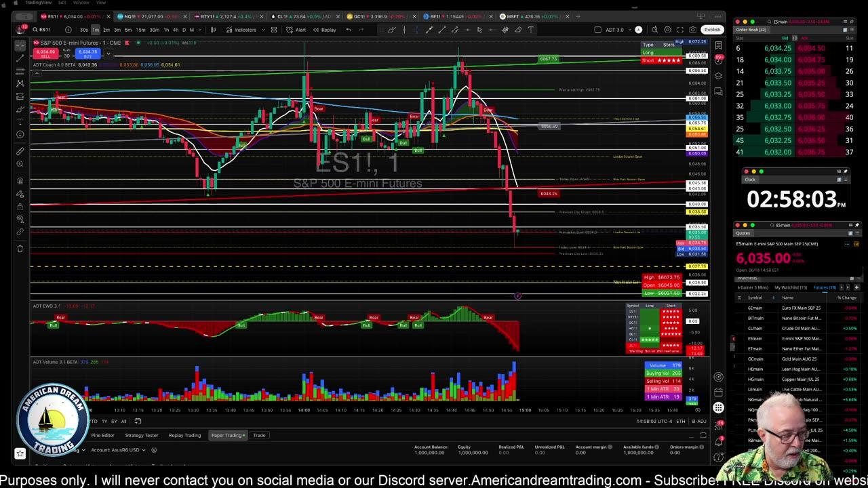Start bar Replay mode
This screenshot has height=488, width=868.
tap(324, 30)
